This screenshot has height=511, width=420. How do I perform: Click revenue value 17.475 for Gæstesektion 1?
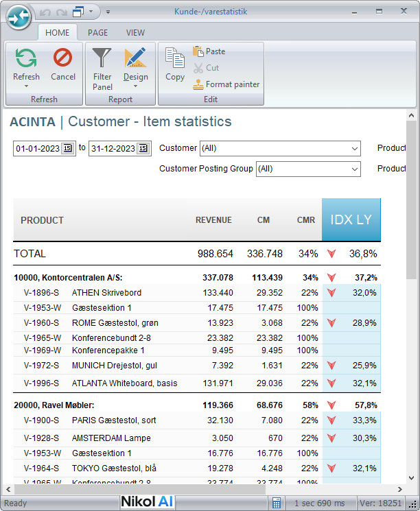tap(220, 308)
